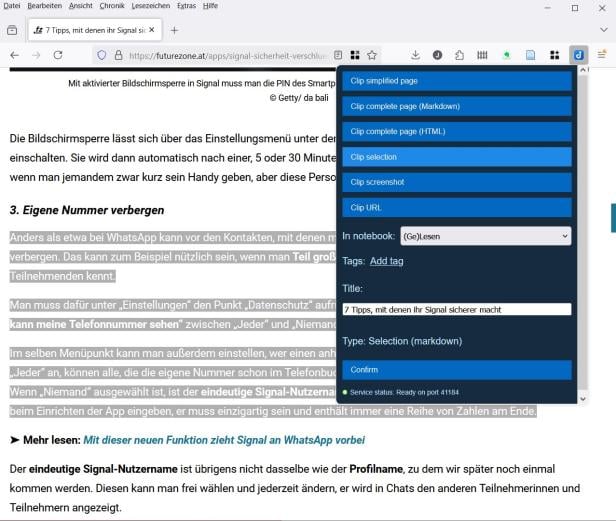Open Firefox View tab overview
The image size is (616, 521).
[12, 30]
